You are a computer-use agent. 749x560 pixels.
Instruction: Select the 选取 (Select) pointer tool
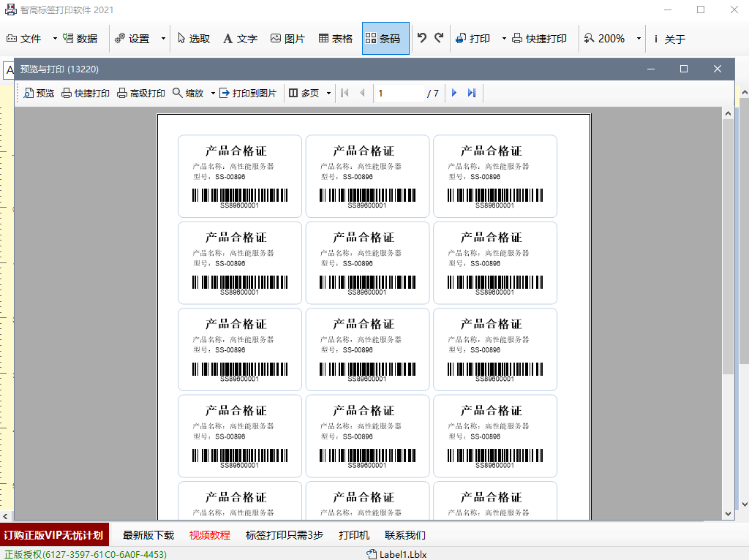pos(194,39)
